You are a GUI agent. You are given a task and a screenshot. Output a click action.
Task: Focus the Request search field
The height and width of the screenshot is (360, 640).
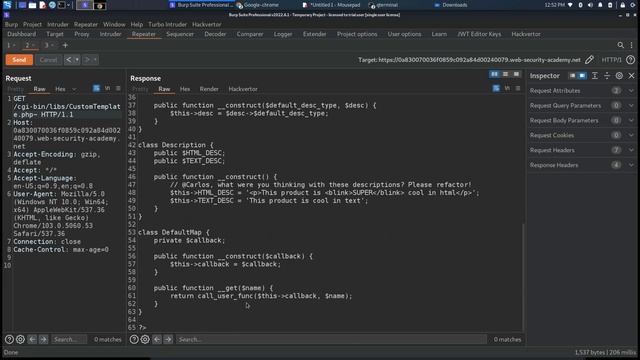pyautogui.click(x=69, y=339)
